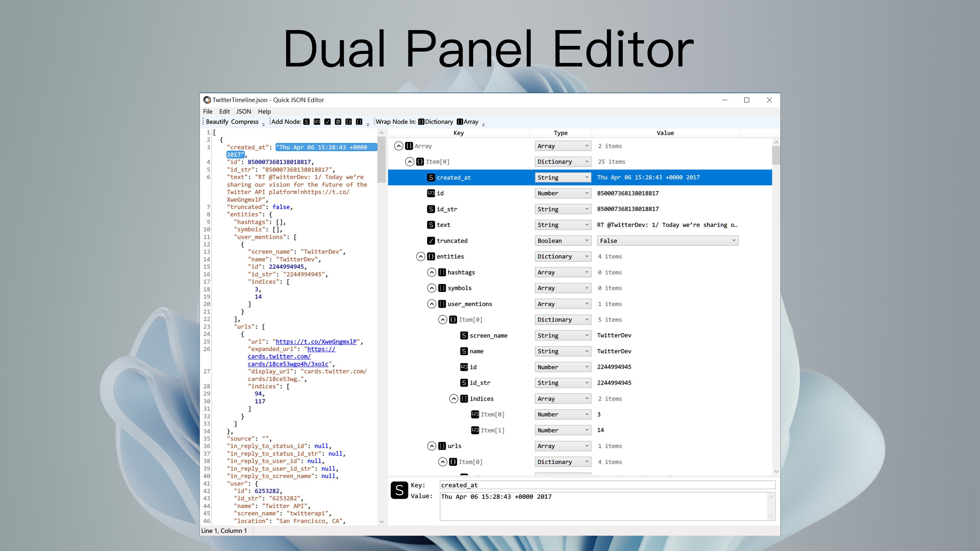Add a Number node from toolbar
This screenshot has height=551, width=980.
coord(317,122)
